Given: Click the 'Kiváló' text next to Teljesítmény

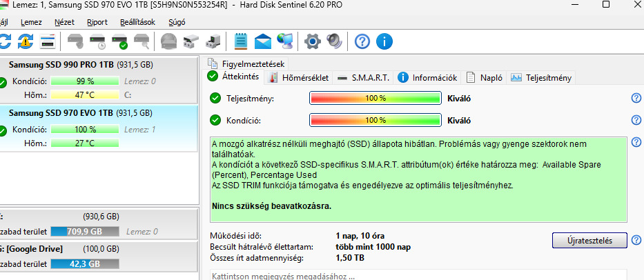Looking at the screenshot, I should [459, 99].
